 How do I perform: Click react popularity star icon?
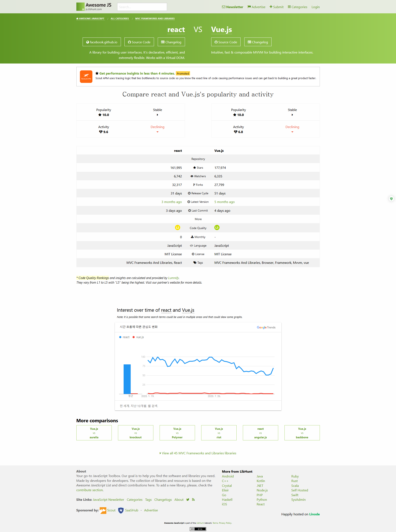[x=100, y=115]
